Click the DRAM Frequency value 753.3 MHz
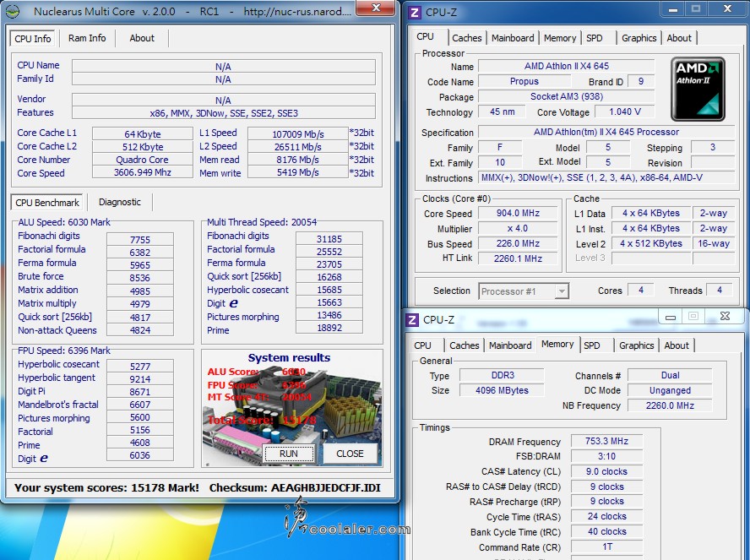 [x=606, y=441]
